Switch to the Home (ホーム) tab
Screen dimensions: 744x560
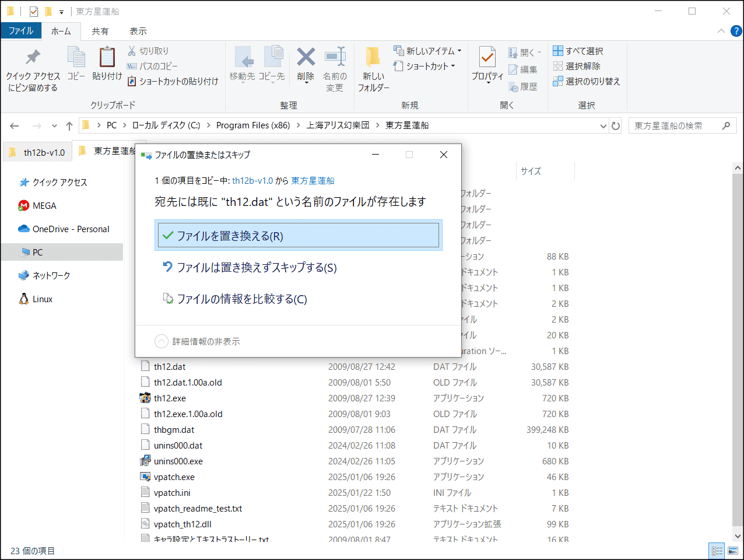point(61,31)
